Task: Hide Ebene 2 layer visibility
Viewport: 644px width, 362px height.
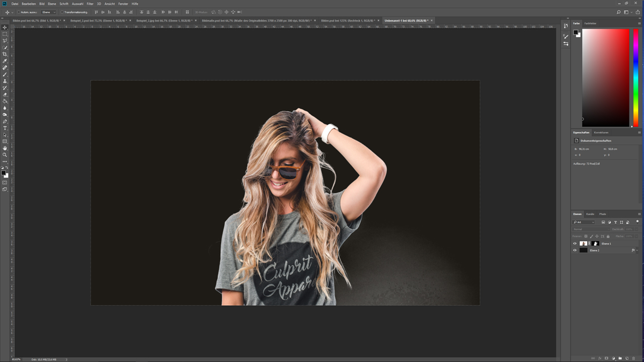Action: click(x=575, y=250)
